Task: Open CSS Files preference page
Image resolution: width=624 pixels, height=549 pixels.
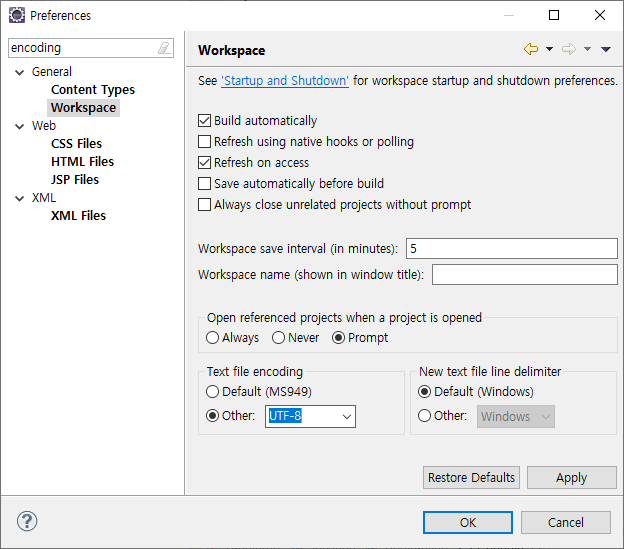Action: coord(76,144)
